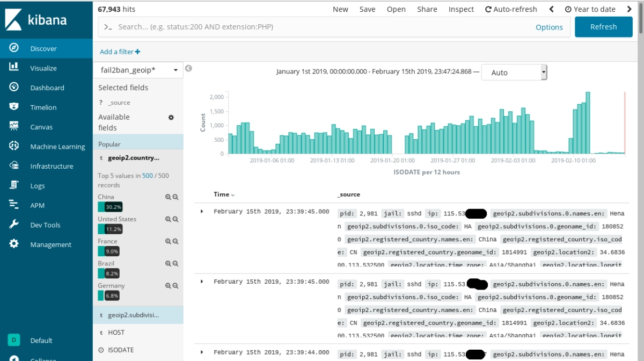Click Open in the top menu
644x361 pixels.
point(396,9)
